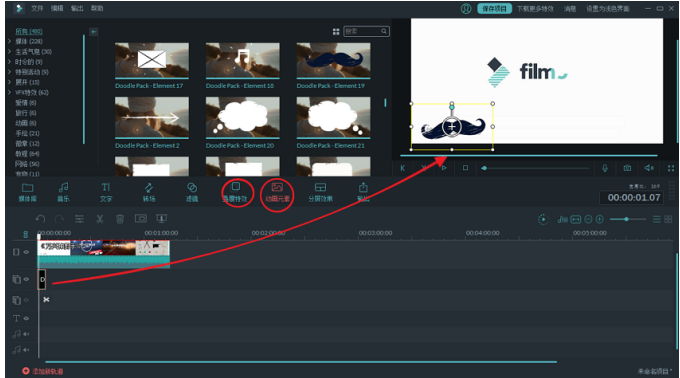Expand the VFX特效 (62) category
This screenshot has height=378, width=680.
coord(10,92)
